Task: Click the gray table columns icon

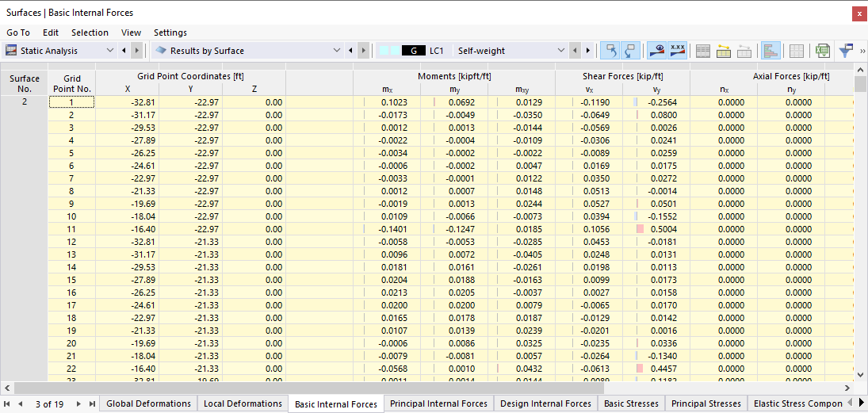Action: (x=703, y=51)
